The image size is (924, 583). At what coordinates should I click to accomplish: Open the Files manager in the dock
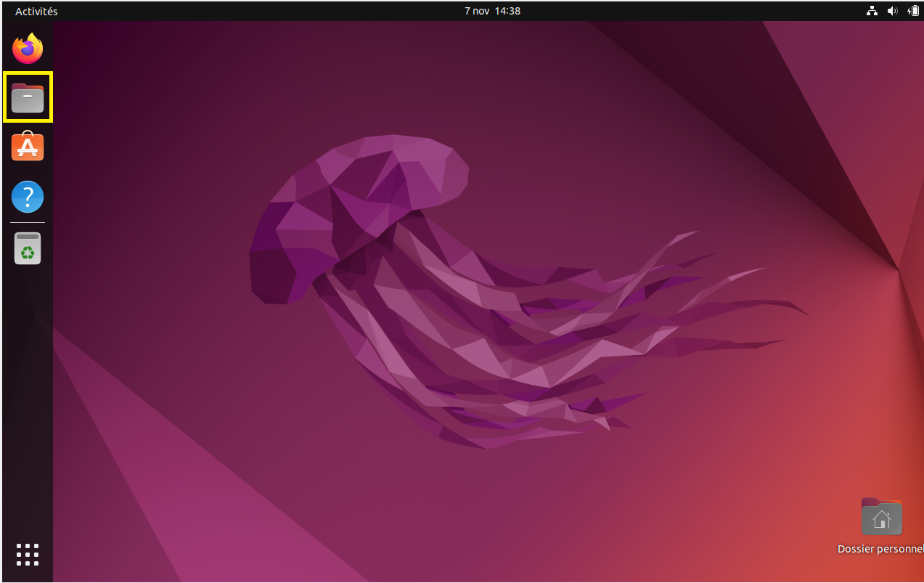click(28, 97)
